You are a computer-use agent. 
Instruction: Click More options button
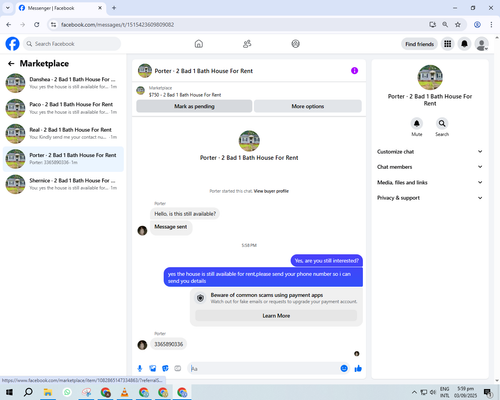308,106
